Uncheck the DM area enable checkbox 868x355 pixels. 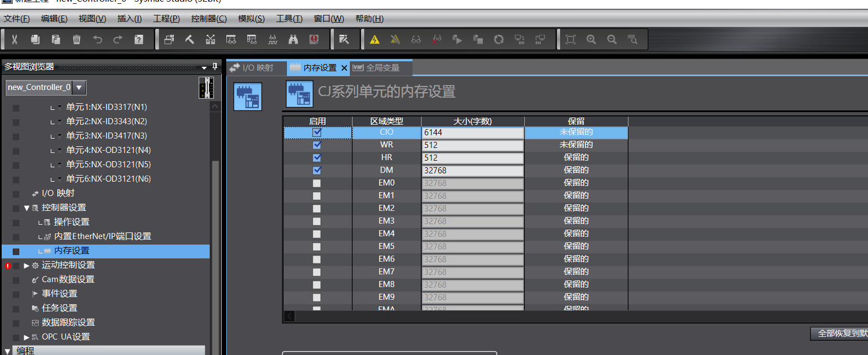pos(317,170)
